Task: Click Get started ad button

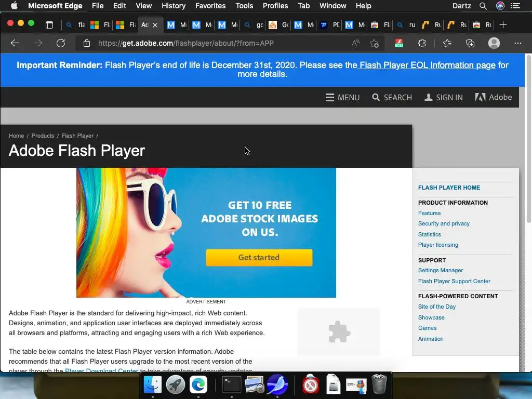Action: click(259, 258)
